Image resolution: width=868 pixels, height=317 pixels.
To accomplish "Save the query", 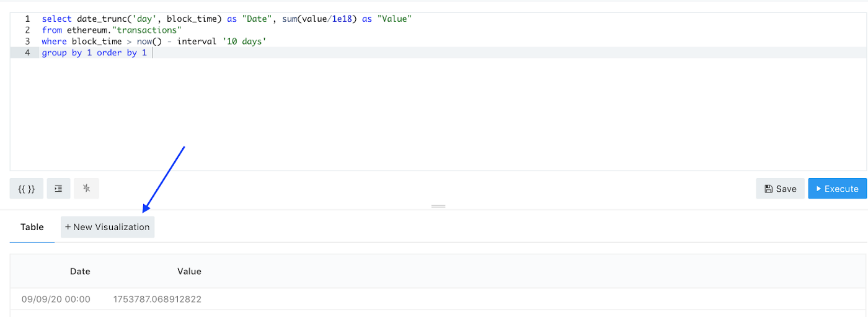I will pyautogui.click(x=780, y=189).
